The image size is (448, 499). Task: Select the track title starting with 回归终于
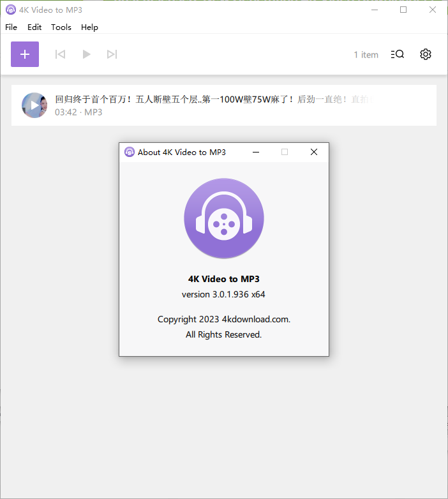click(x=213, y=100)
